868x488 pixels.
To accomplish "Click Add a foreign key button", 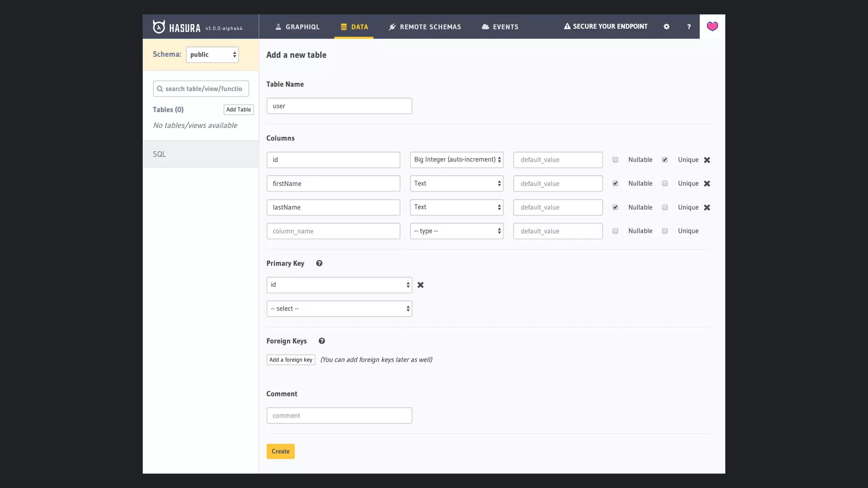I will (x=291, y=360).
